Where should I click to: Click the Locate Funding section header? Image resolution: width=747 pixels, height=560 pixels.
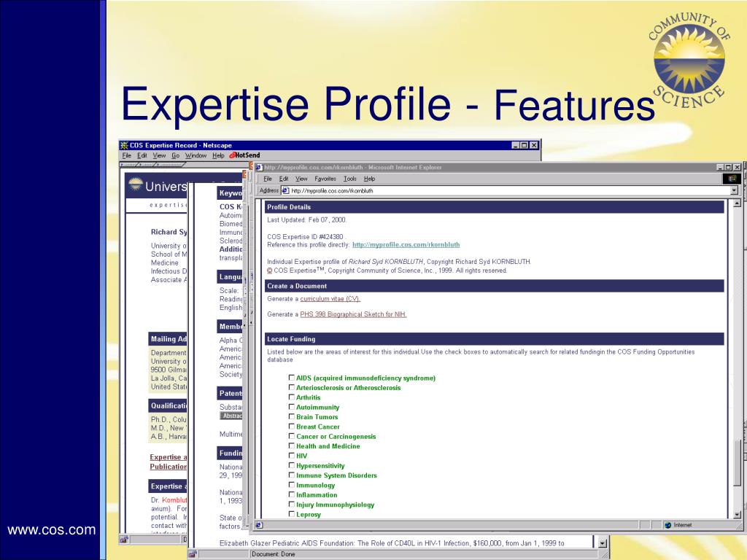pyautogui.click(x=495, y=339)
